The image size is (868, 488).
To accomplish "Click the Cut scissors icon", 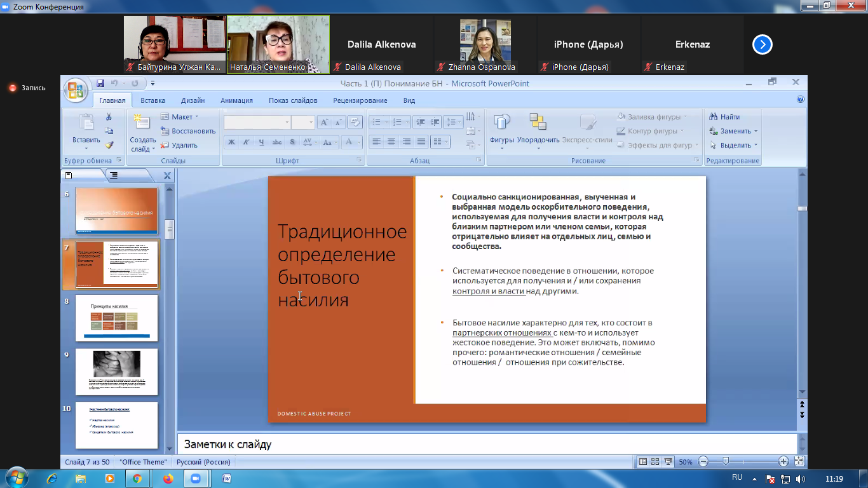I will coord(109,117).
